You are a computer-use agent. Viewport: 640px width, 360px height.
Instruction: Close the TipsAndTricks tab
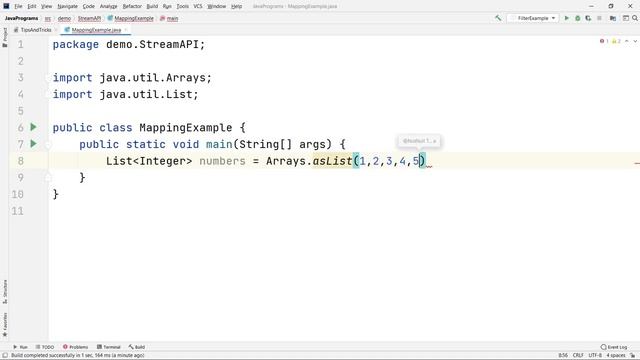(56, 30)
